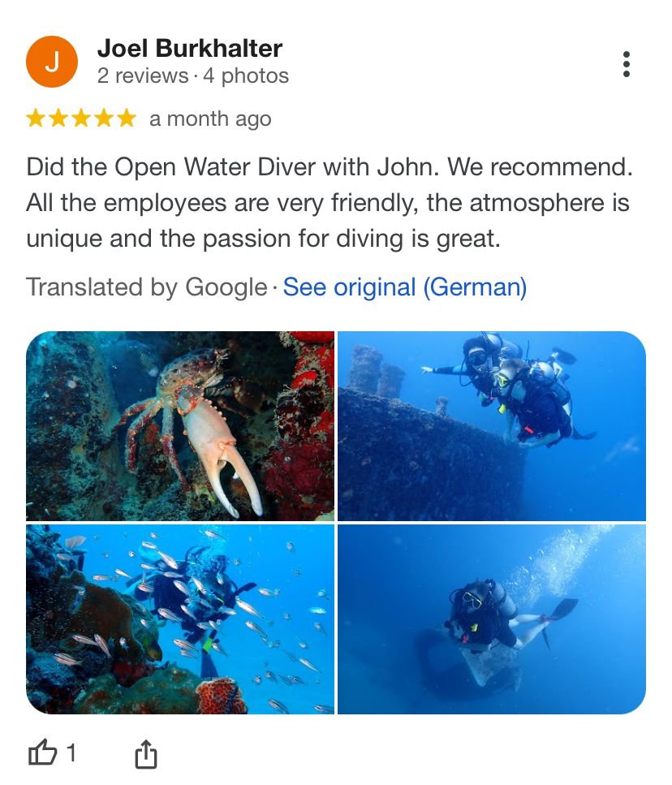The height and width of the screenshot is (785, 672).
Task: Click the 'passion for diving is great' line
Action: pos(263,239)
